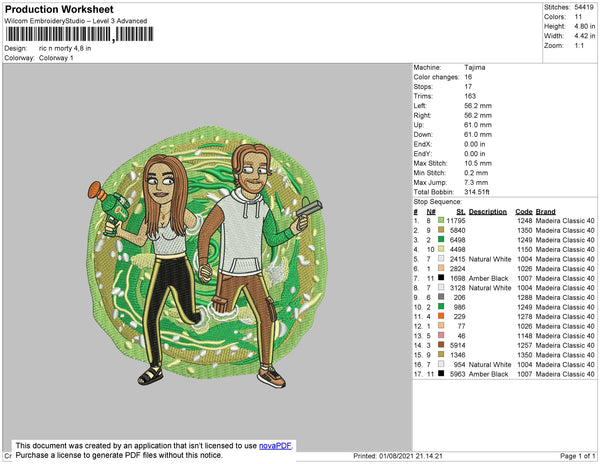Click 'Amber Black' description in stop row 7

tap(489, 278)
